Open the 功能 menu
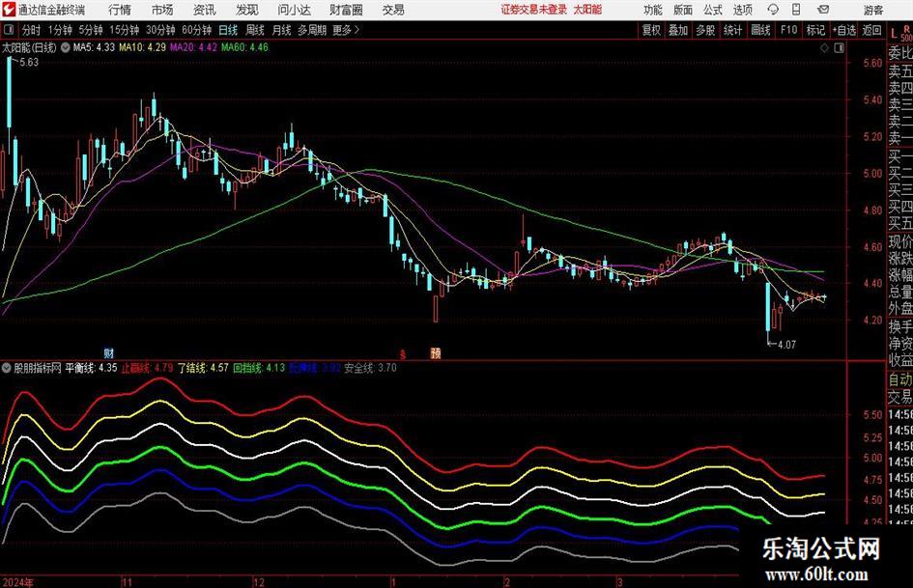Viewport: 913px width, 588px height. click(653, 10)
